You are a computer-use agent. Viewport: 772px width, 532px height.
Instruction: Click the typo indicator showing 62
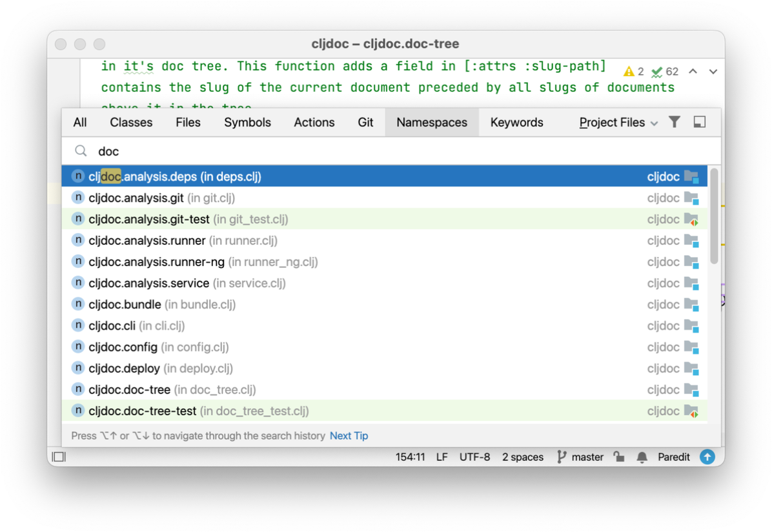point(665,72)
